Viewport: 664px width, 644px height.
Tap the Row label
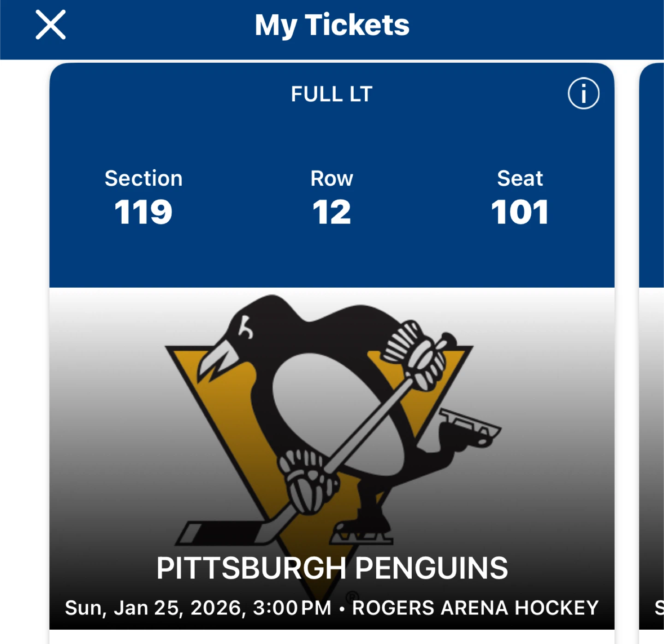pos(332,178)
